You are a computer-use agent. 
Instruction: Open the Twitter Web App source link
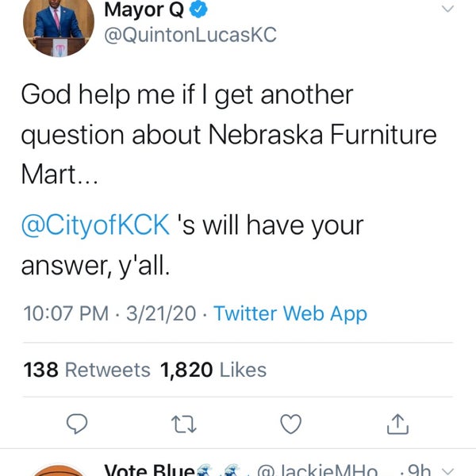click(290, 313)
